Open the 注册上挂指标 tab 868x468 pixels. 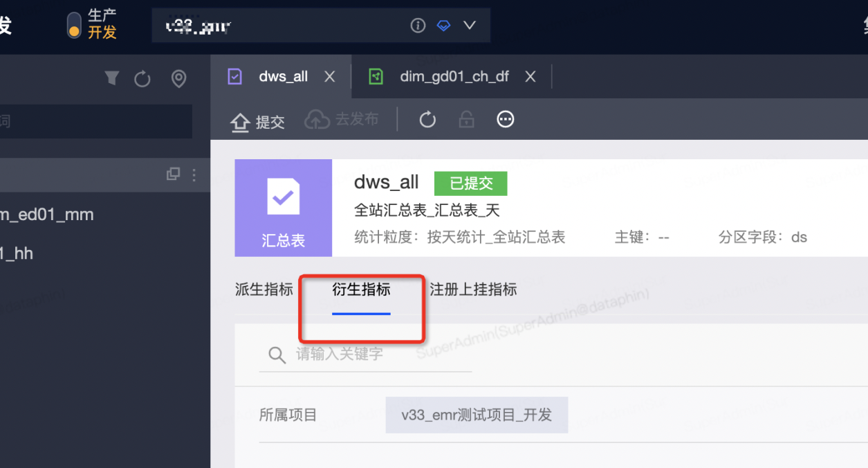pyautogui.click(x=473, y=289)
